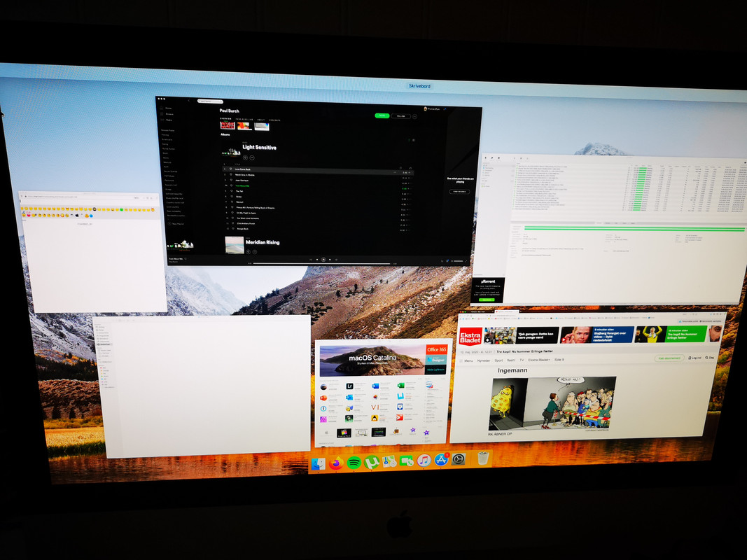Select the Skrivebord desktop label
Viewport: 747px width, 560px height.
coord(420,86)
